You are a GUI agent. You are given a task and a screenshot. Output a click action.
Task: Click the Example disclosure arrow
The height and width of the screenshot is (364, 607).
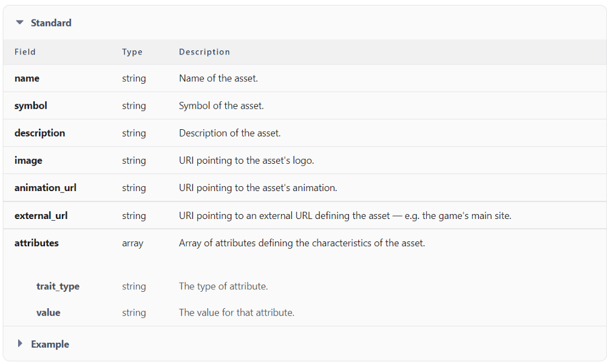(x=20, y=344)
